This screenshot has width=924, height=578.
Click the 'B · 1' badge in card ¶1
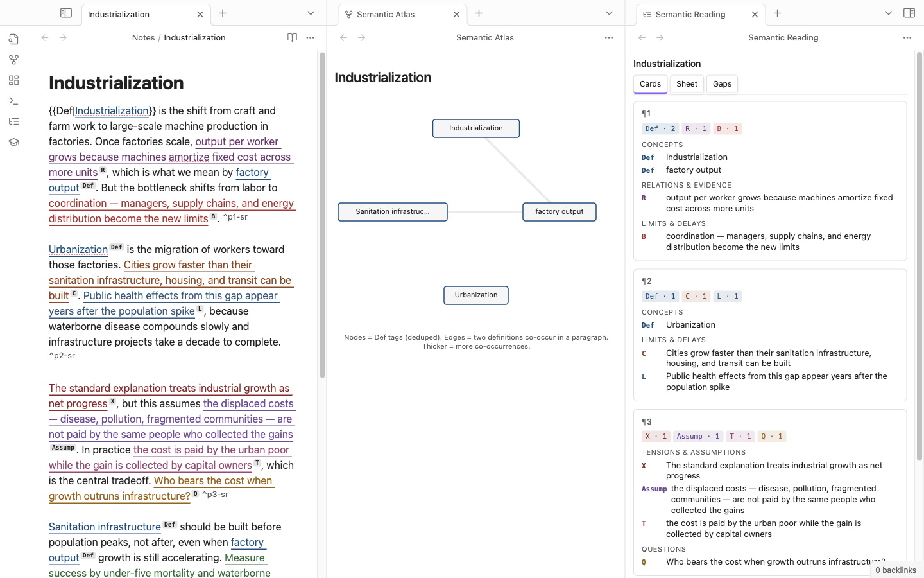pos(727,128)
